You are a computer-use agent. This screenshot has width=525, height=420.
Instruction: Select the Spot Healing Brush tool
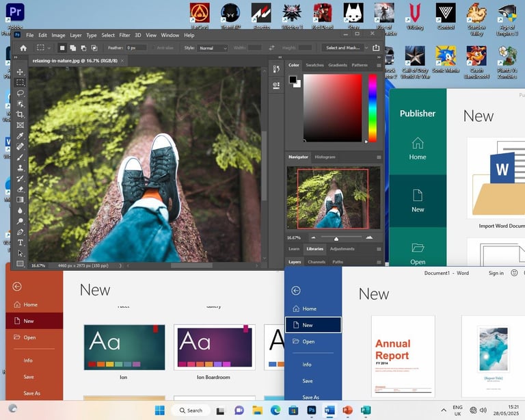(20, 146)
